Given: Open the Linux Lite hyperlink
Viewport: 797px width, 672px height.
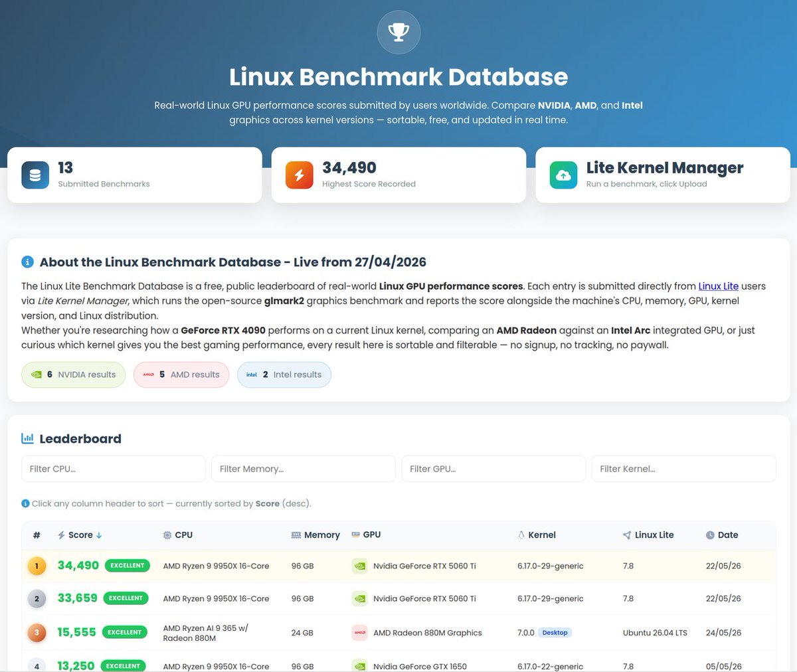Looking at the screenshot, I should (718, 286).
